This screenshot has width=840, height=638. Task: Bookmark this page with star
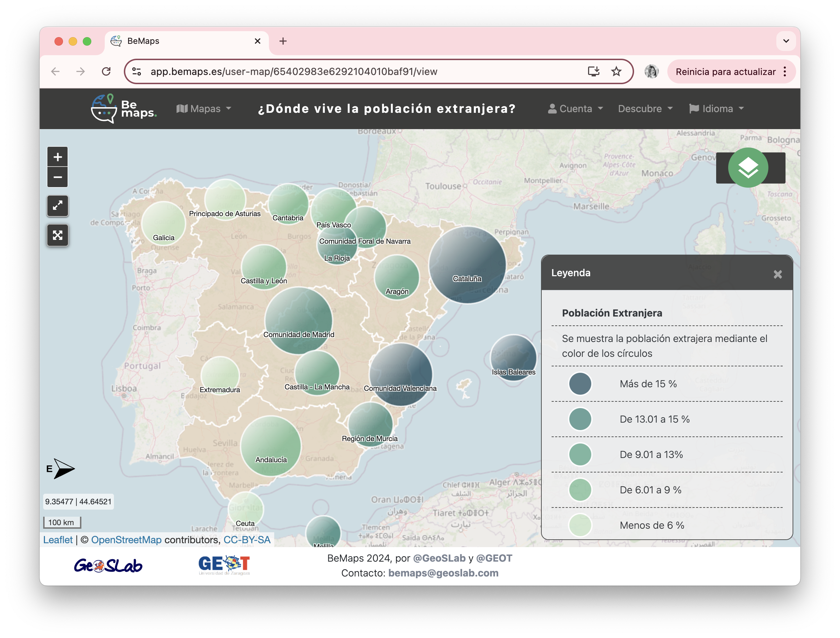pyautogui.click(x=616, y=71)
